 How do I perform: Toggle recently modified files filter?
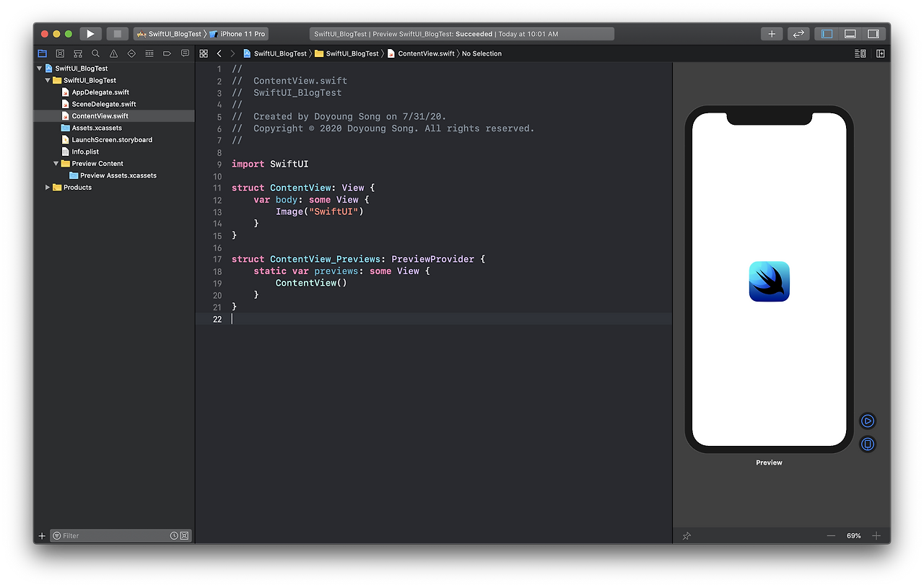(x=174, y=536)
